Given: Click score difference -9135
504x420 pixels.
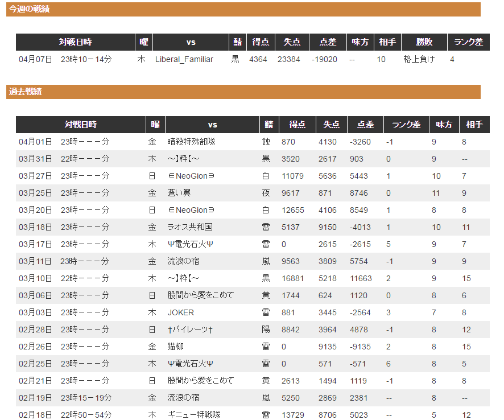Looking at the screenshot, I should pos(360,347).
